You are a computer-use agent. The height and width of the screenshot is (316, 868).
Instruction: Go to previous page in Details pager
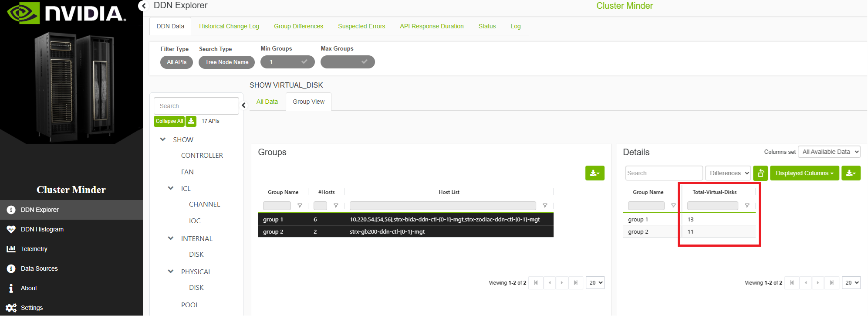click(x=806, y=283)
